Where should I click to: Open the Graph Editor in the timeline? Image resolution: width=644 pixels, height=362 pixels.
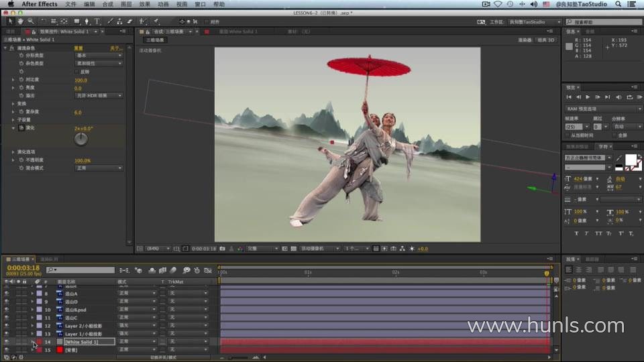pos(208,270)
